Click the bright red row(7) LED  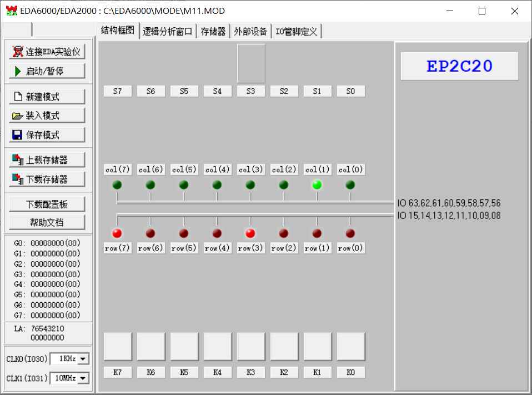tap(117, 233)
